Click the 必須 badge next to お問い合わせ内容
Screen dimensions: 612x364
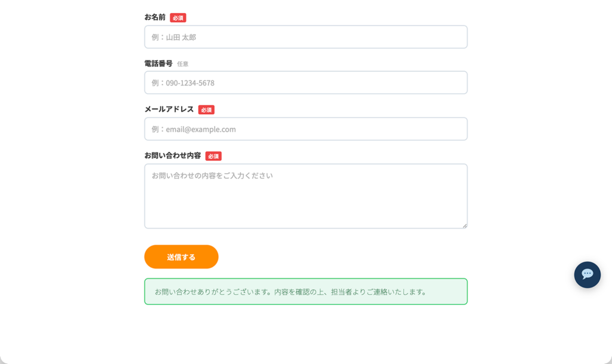pos(215,156)
